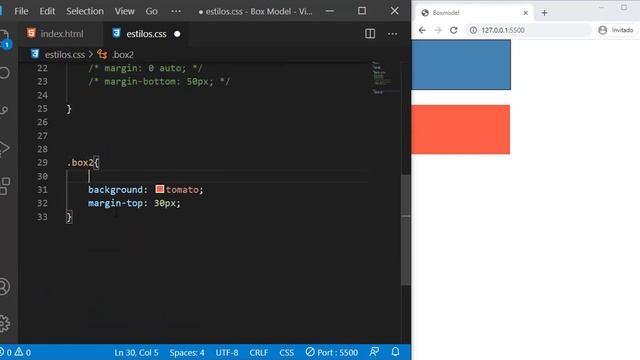Screen dimensions: 640x360
Task: Change line endings via CRLF entry
Action: [x=258, y=352]
